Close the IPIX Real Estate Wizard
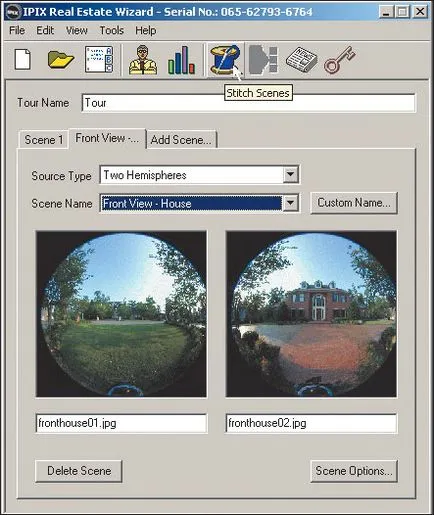 click(420, 12)
